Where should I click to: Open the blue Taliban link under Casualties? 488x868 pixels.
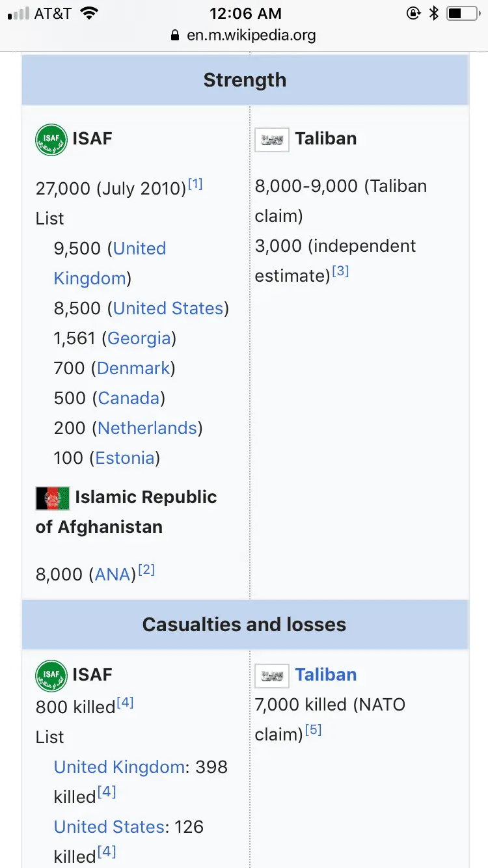coord(326,675)
